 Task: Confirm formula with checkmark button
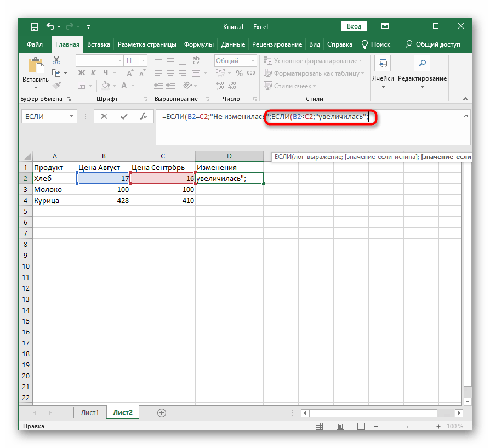click(x=124, y=116)
